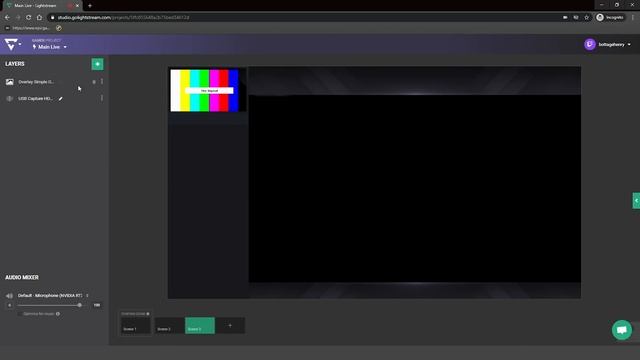Image resolution: width=640 pixels, height=360 pixels.
Task: Mute the Default Microphone speaker icon
Action: click(x=9, y=296)
